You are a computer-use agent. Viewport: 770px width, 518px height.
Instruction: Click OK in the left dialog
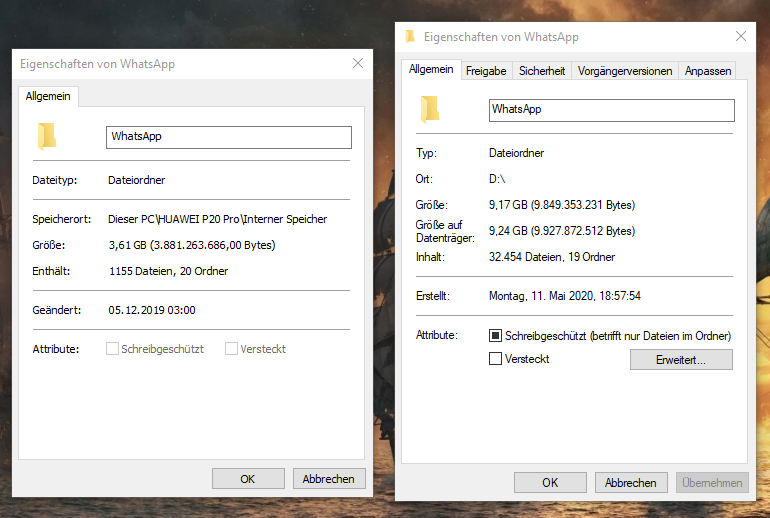[x=248, y=479]
